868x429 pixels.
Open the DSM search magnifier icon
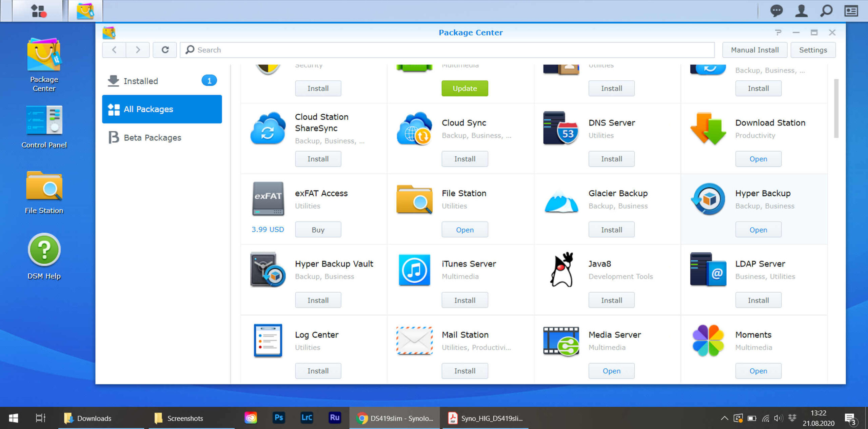(826, 11)
